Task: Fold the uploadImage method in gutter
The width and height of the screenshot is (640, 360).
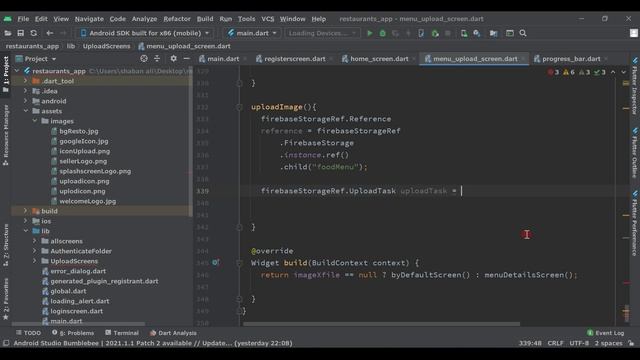Action: [240, 107]
